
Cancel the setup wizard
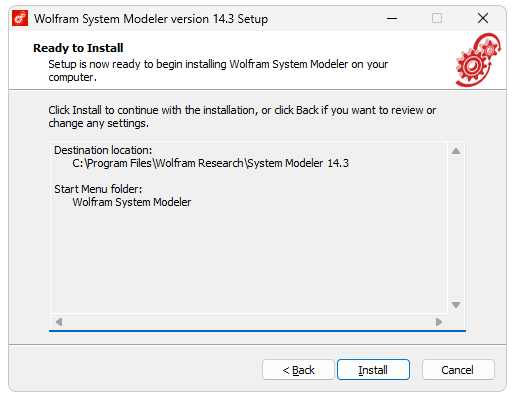pyautogui.click(x=458, y=369)
